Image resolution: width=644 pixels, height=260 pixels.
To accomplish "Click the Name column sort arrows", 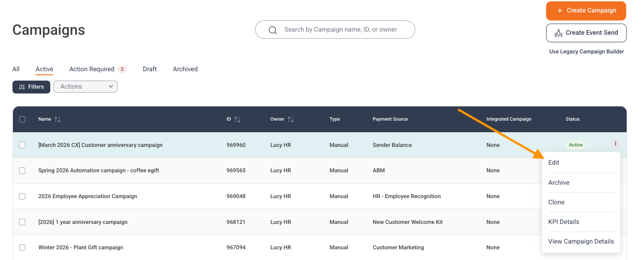I will (57, 119).
